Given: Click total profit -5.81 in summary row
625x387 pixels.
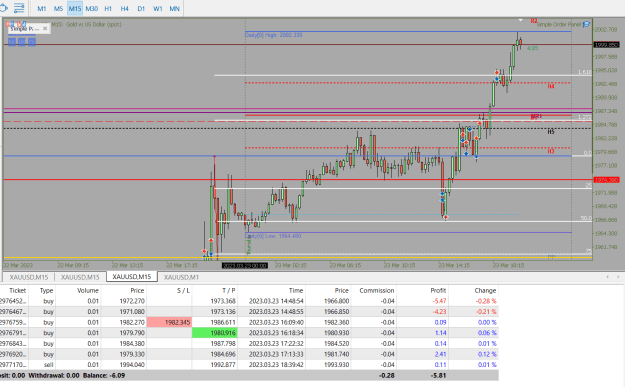Looking at the screenshot, I should tap(438, 375).
